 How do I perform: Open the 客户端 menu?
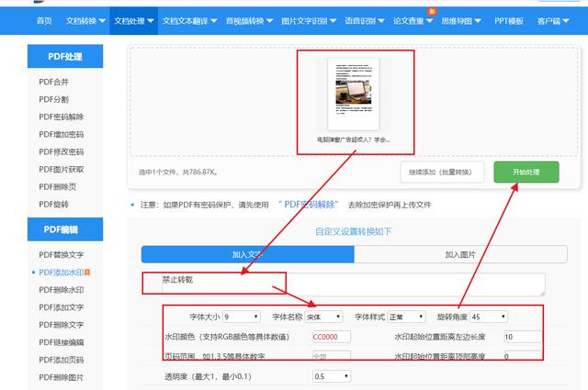553,21
